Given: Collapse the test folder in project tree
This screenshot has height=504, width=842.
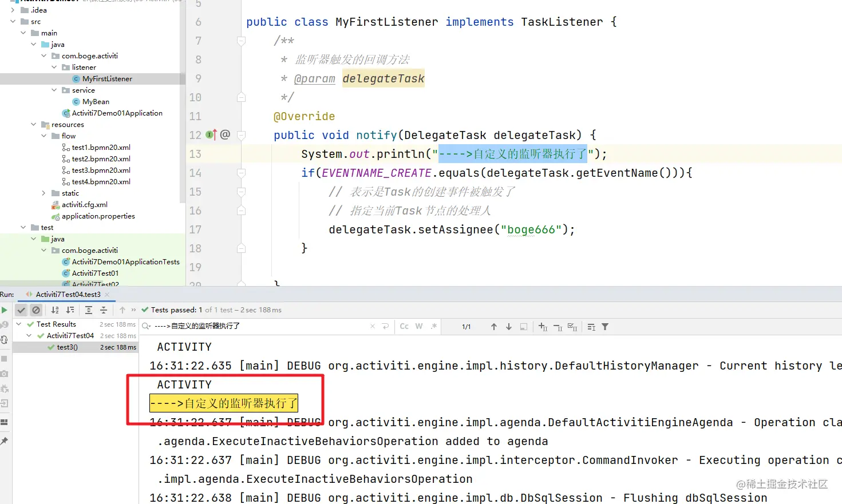Looking at the screenshot, I should (23, 227).
